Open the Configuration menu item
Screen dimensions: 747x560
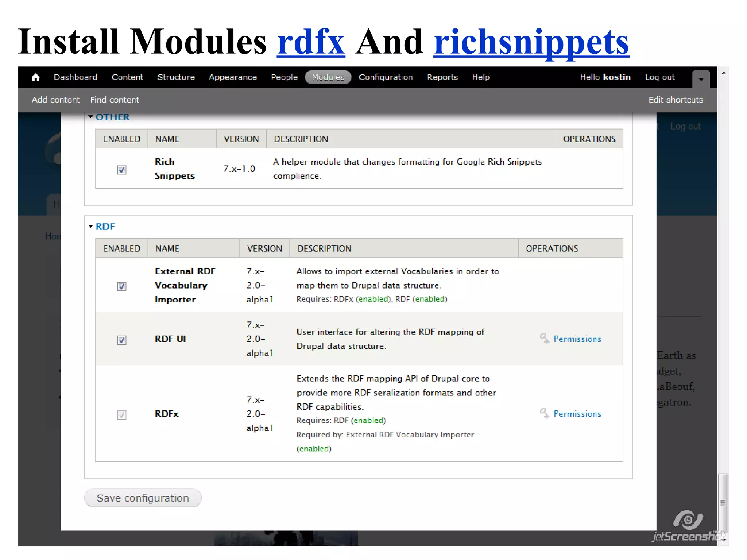386,77
